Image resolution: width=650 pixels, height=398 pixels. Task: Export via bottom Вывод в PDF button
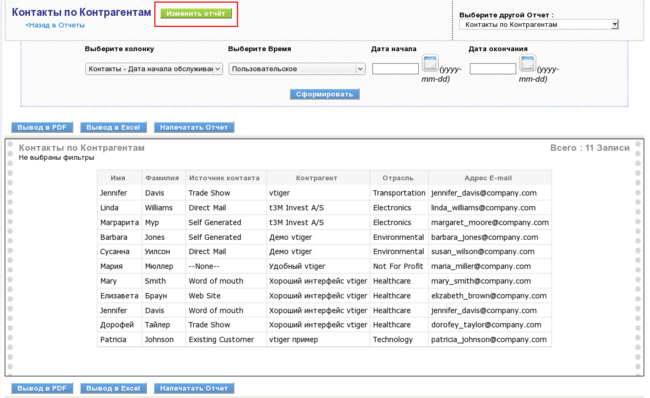click(x=42, y=388)
